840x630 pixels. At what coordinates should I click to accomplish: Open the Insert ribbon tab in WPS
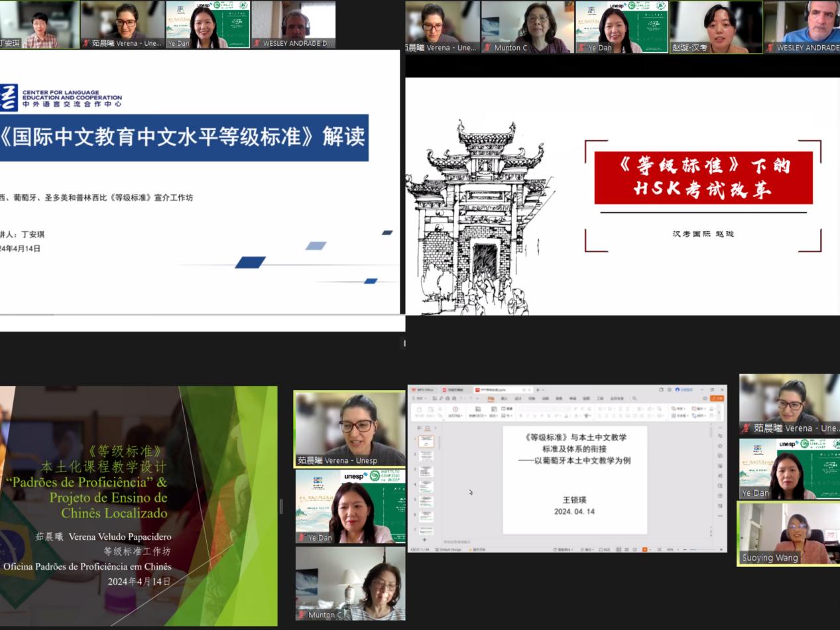tap(505, 399)
